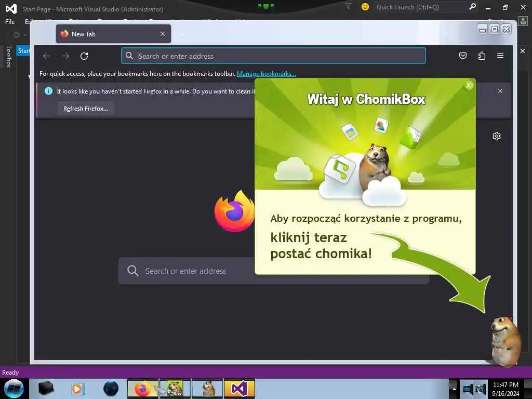Open the Firefox extensions puzzle icon

tap(482, 56)
